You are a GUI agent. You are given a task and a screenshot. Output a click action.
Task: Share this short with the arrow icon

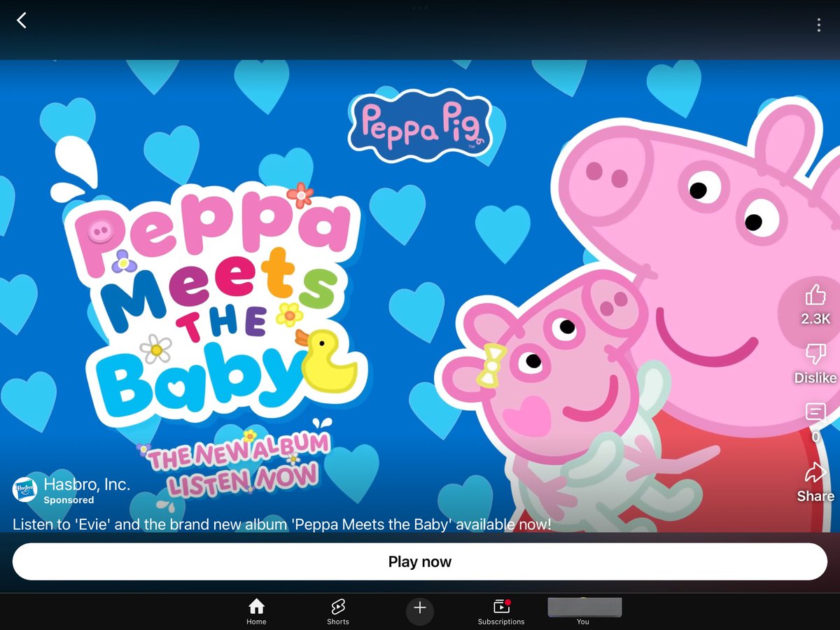[x=815, y=473]
